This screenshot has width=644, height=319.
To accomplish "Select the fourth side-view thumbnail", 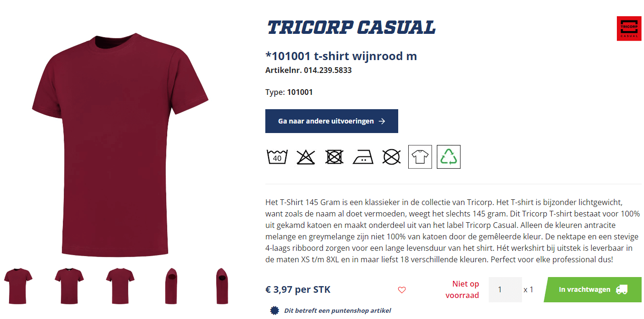I will coord(171,286).
